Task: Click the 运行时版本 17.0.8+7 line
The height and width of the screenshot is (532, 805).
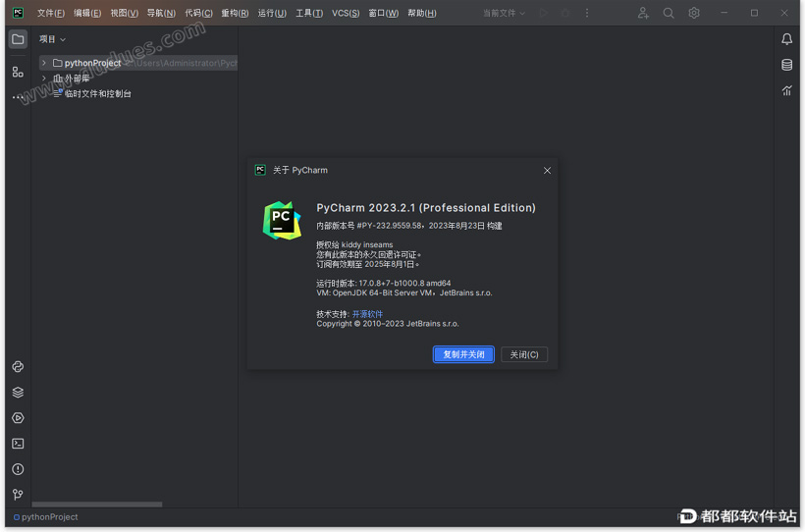Action: click(x=384, y=283)
